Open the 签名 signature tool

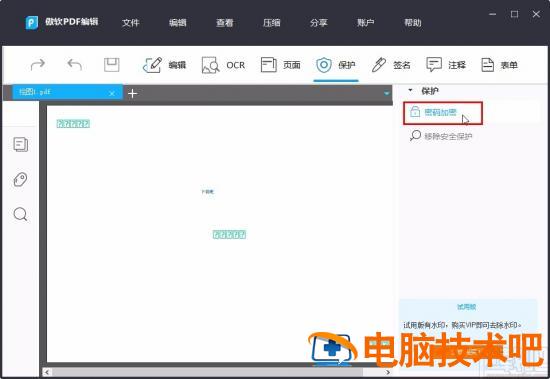[x=391, y=65]
